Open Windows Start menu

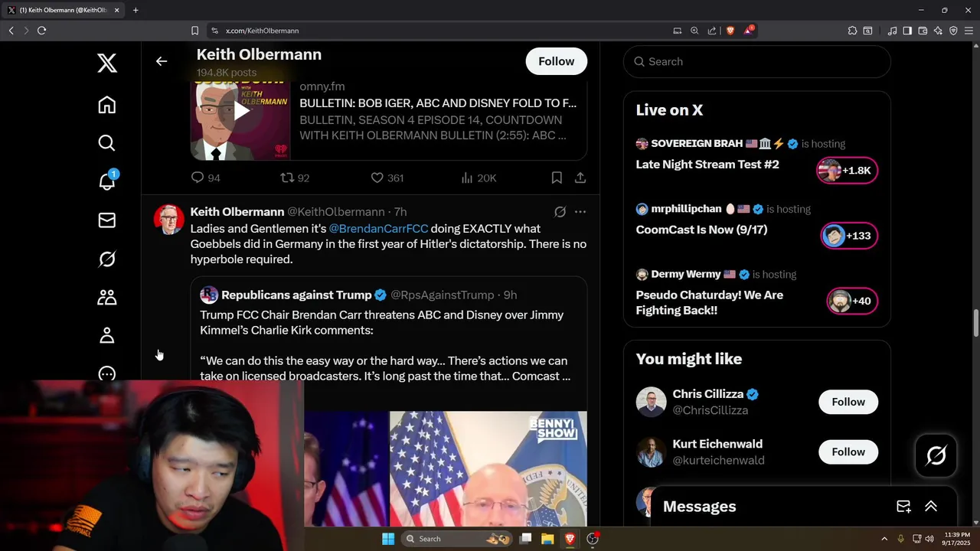(388, 539)
